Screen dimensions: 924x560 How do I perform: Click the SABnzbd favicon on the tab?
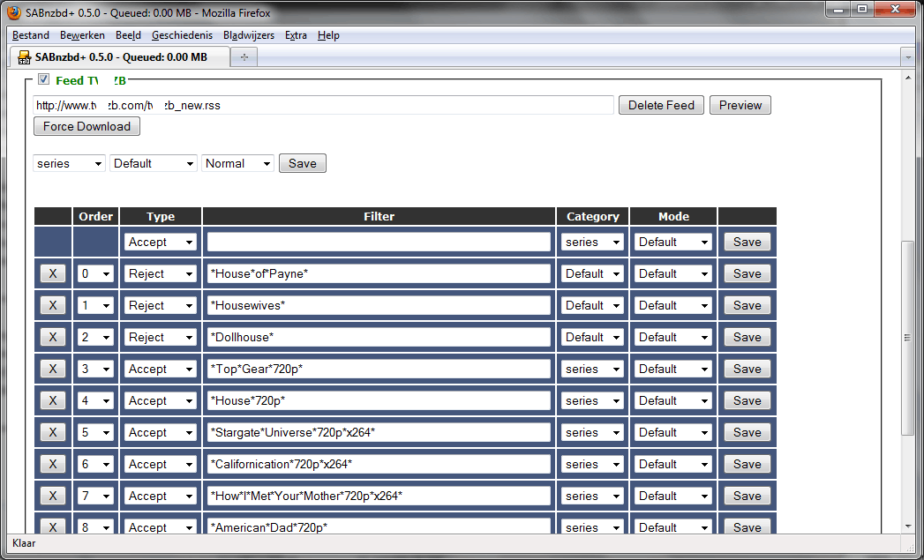[24, 57]
